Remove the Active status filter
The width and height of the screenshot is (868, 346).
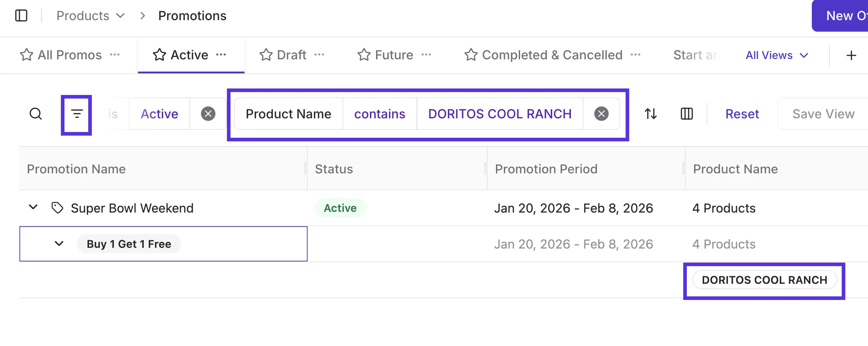pos(208,114)
